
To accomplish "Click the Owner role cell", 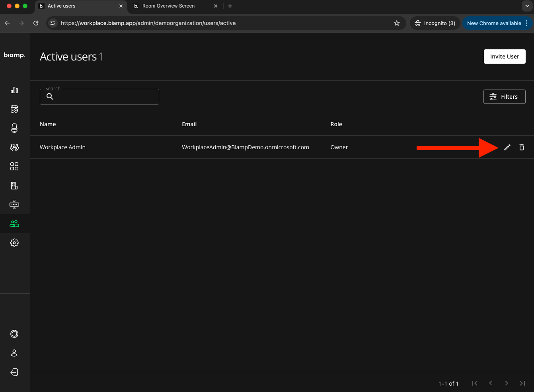I will [339, 147].
